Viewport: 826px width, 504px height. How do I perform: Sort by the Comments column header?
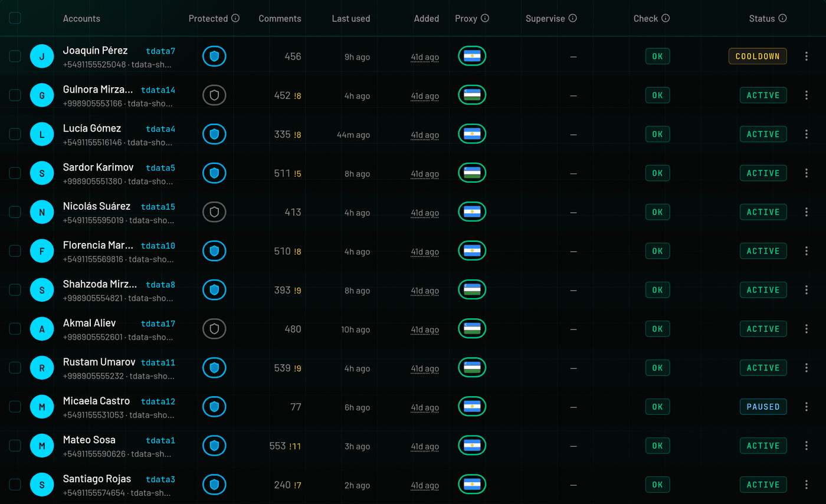[x=280, y=18]
